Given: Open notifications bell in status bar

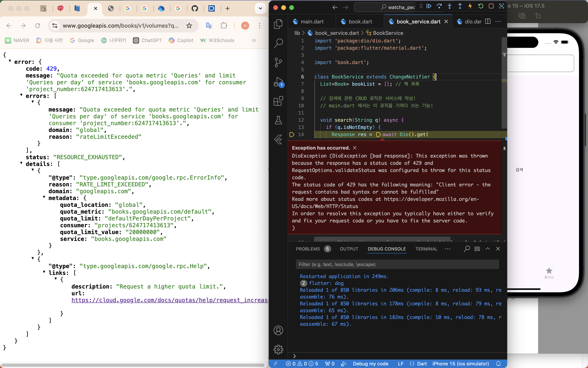Looking at the screenshot, I should coord(498,364).
